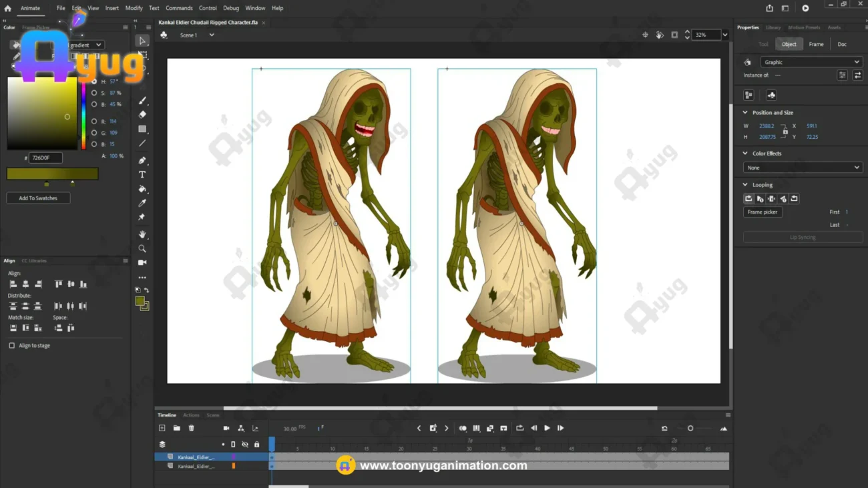Viewport: 868px width, 488px height.
Task: Collapse the Looping section
Action: click(746, 185)
